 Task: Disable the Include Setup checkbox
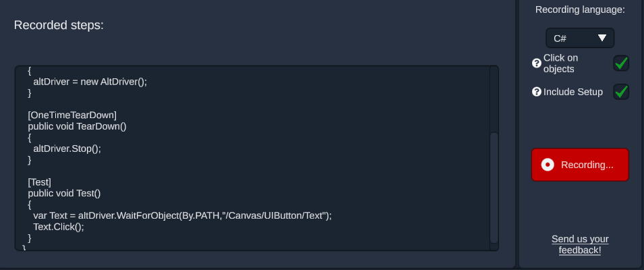[x=621, y=92]
